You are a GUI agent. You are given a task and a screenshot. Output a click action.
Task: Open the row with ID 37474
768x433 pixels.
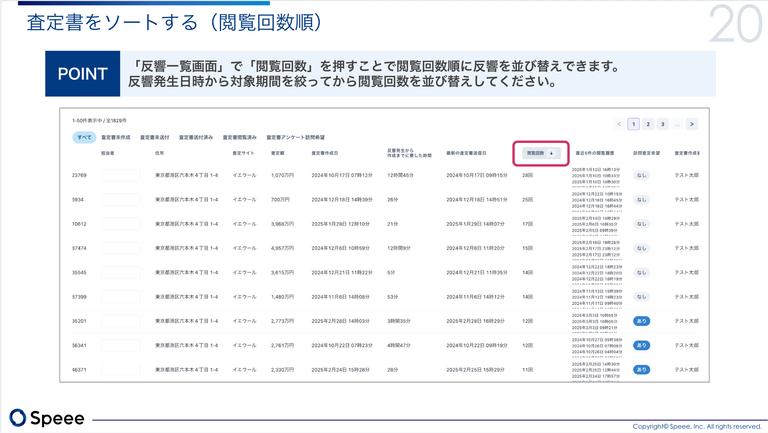click(80, 248)
